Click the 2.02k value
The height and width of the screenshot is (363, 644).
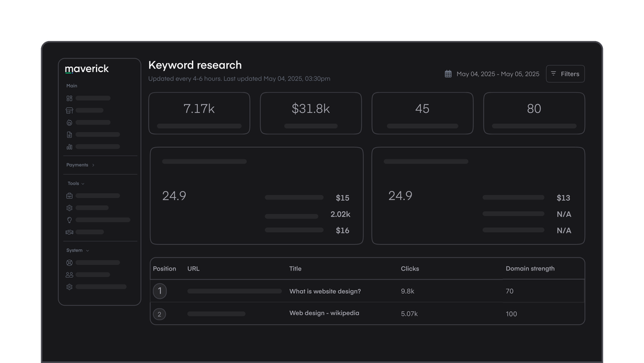[x=340, y=215]
